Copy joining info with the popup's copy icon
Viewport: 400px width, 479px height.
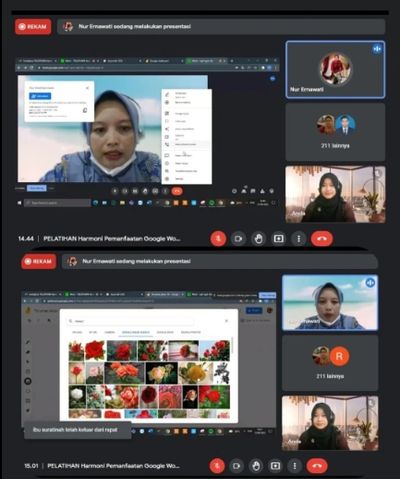coord(85,110)
